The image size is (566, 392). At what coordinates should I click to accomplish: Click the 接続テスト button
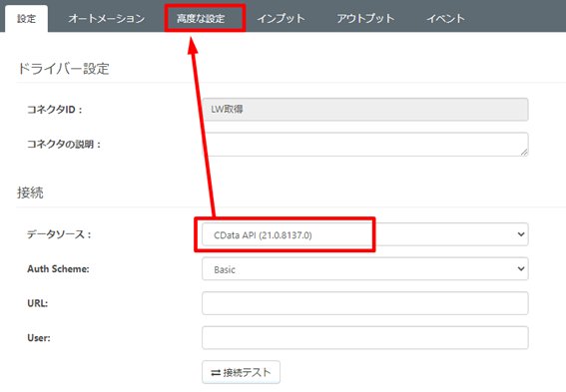[241, 372]
